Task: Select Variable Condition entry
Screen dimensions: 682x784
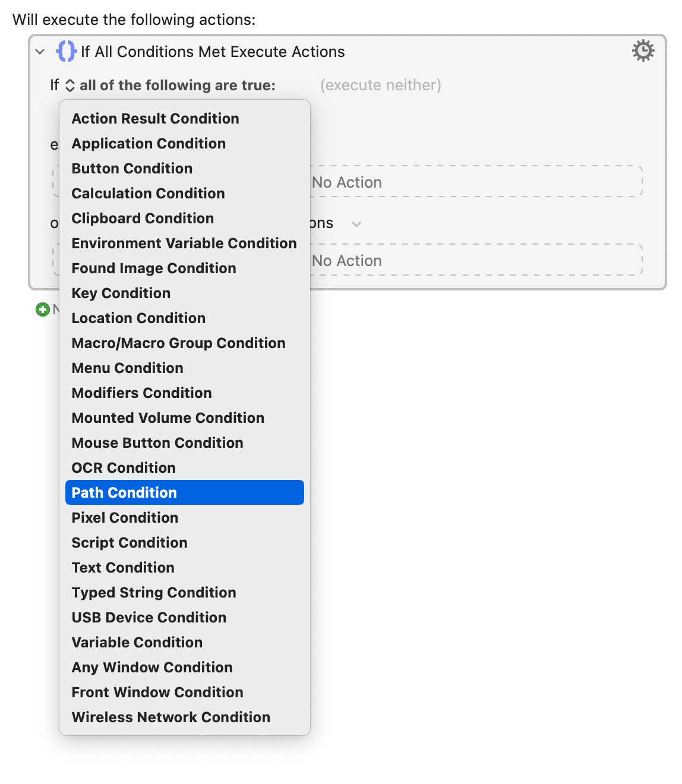Action: coord(137,642)
